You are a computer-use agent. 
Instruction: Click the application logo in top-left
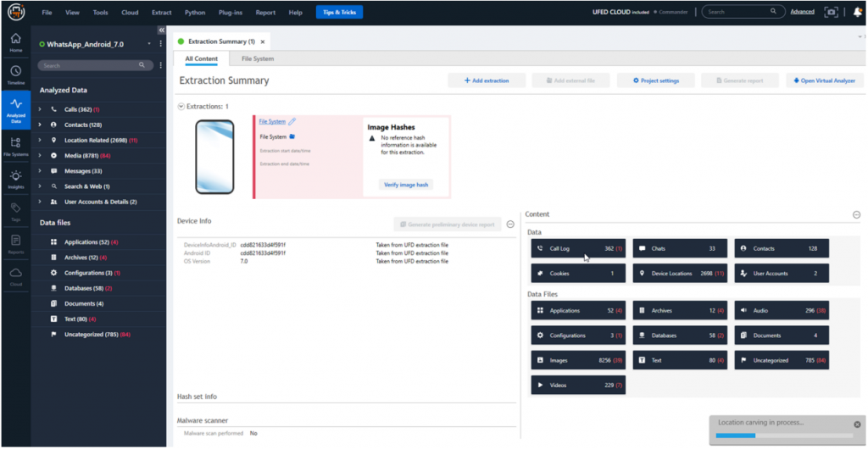click(x=15, y=12)
